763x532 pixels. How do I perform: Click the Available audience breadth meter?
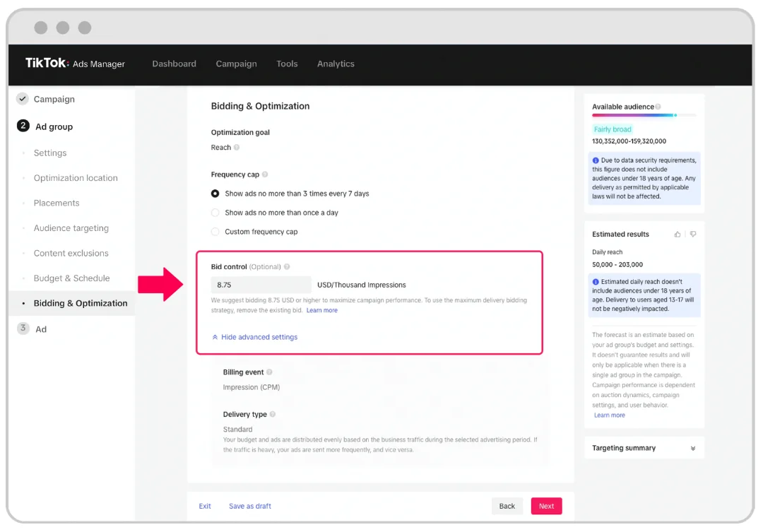[x=644, y=115]
